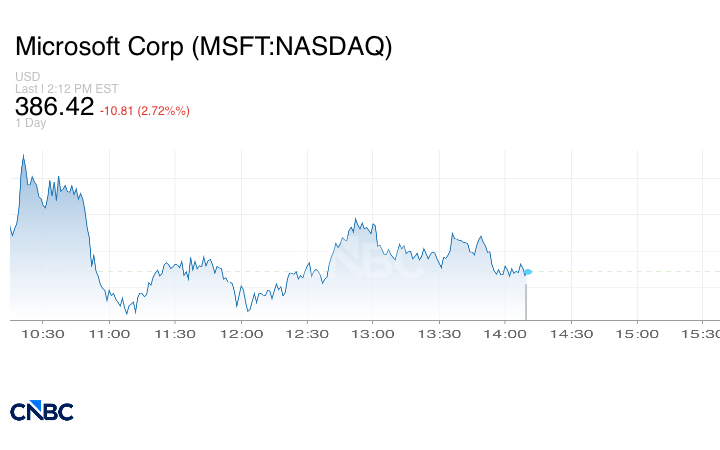Click the Last 2:12 PM EST timestamp
The width and height of the screenshot is (720, 450).
[67, 88]
